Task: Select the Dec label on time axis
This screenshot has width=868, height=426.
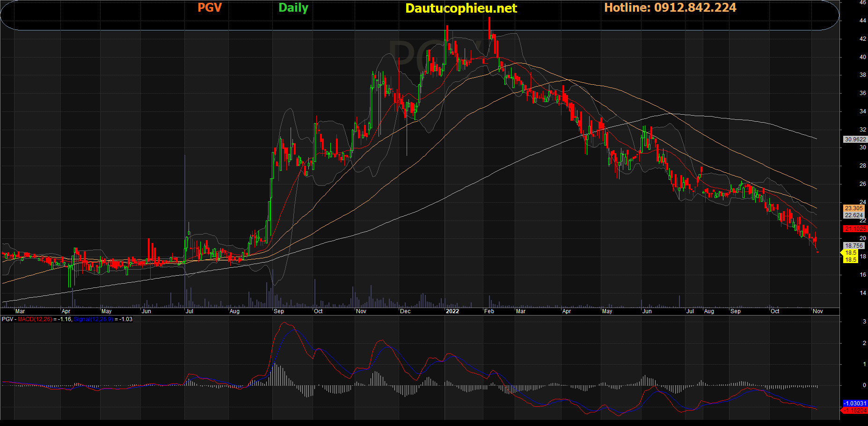Action: tap(405, 311)
